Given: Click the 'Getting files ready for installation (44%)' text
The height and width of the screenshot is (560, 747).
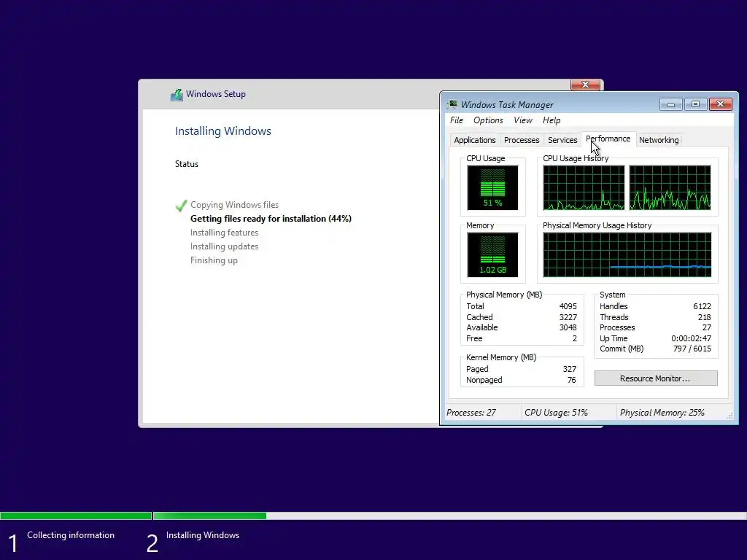Looking at the screenshot, I should [x=271, y=219].
